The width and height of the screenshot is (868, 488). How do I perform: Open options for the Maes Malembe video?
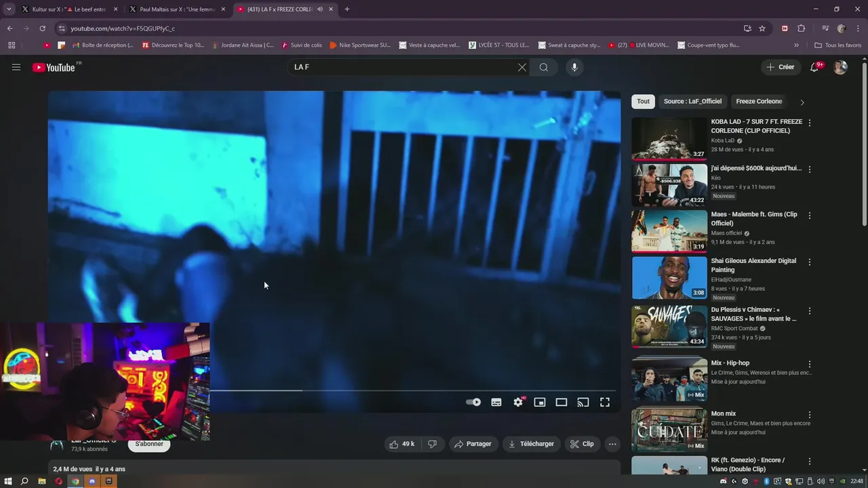809,216
